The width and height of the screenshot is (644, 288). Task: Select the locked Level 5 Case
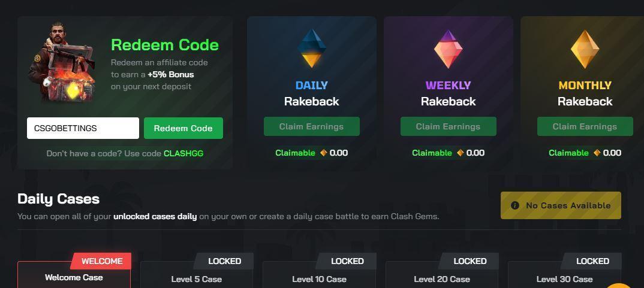[x=197, y=278]
